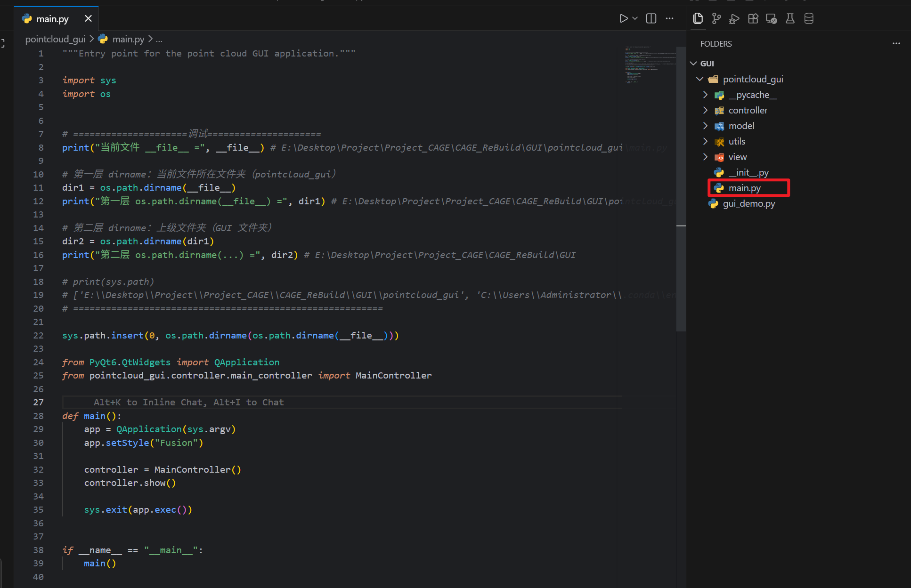Viewport: 911px width, 588px height.
Task: Click the docstring on line 1
Action: [209, 54]
